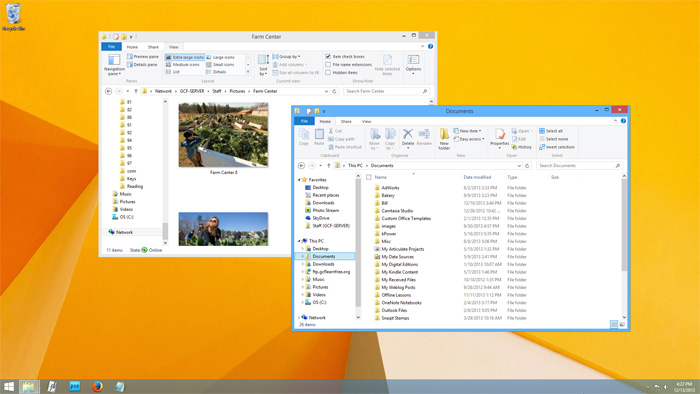This screenshot has width=700, height=394.
Task: Choose Extra large icons layout
Action: click(x=184, y=57)
